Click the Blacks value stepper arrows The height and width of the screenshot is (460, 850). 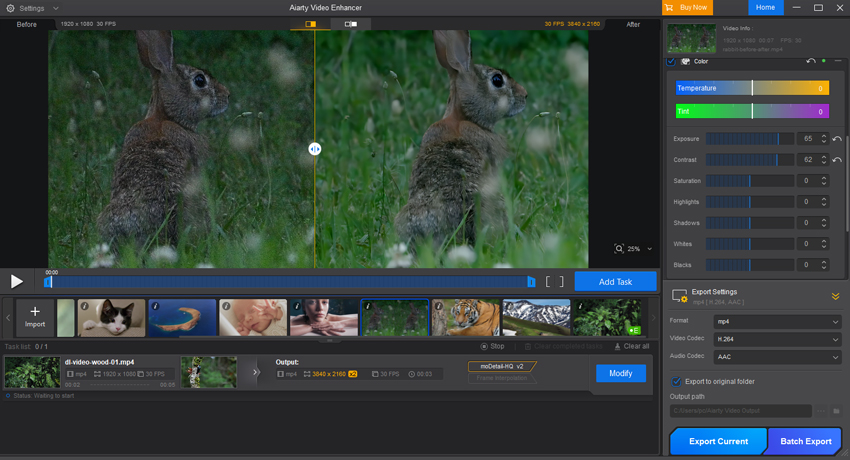824,265
